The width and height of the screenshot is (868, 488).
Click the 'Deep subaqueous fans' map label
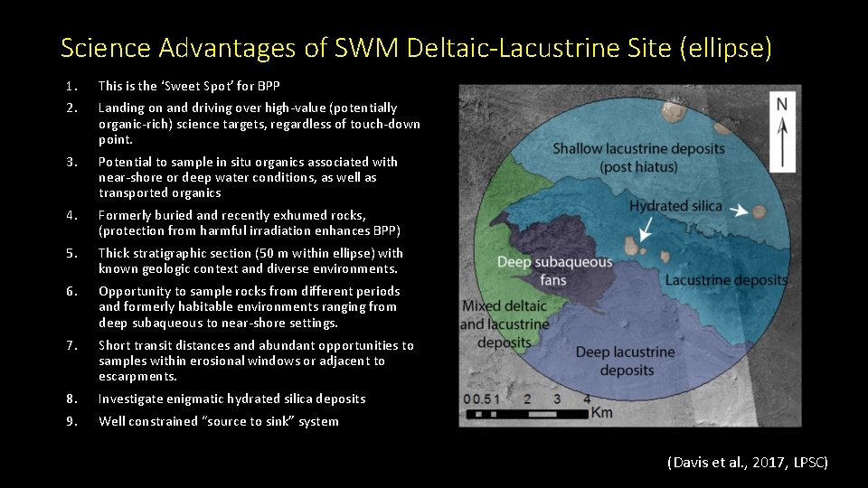(x=554, y=270)
